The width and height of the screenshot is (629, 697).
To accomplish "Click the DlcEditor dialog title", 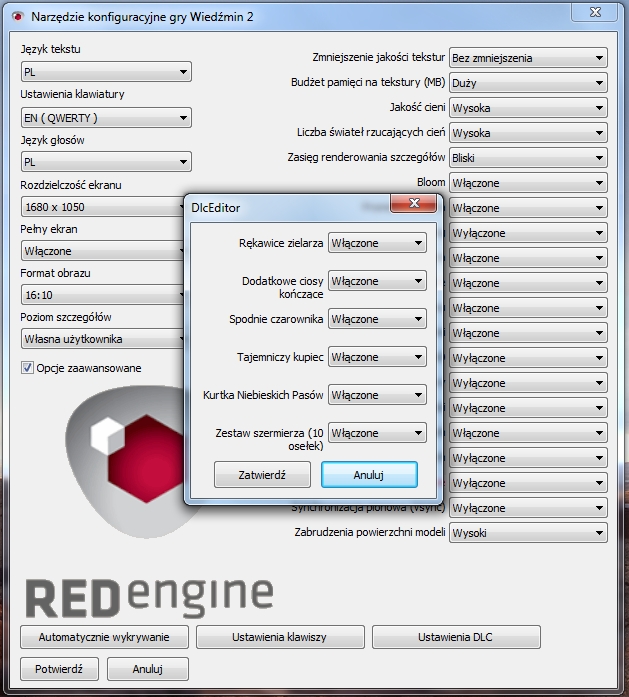I will tap(216, 208).
